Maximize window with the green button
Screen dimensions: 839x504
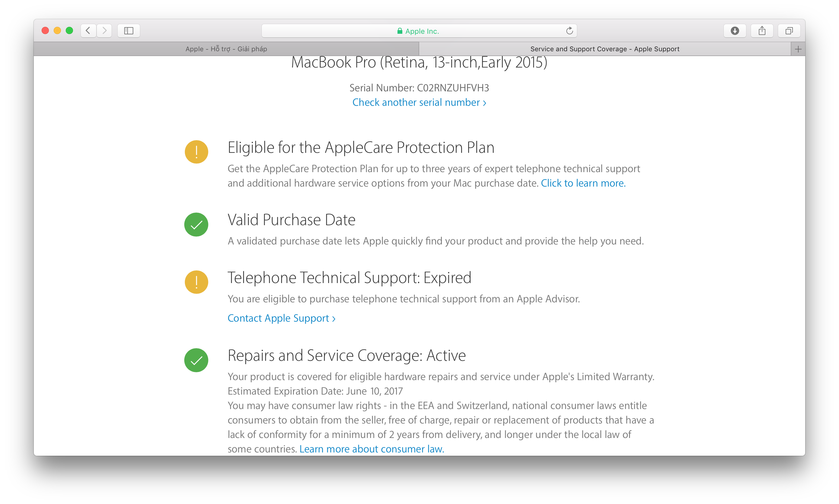coord(69,30)
